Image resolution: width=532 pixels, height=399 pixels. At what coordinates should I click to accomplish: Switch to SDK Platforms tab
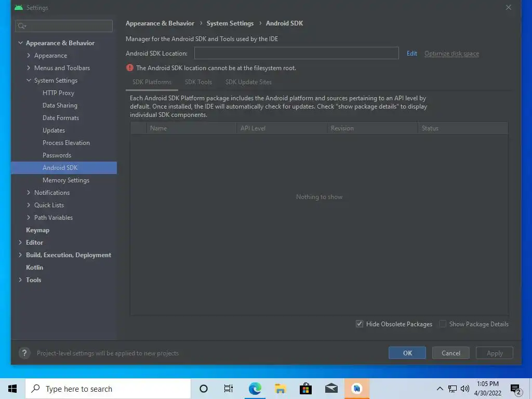tap(152, 82)
